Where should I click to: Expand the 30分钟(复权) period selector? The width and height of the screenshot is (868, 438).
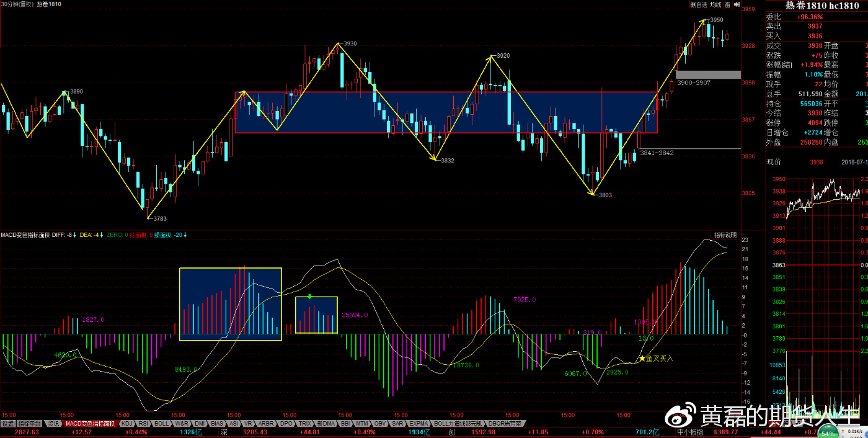click(x=17, y=4)
